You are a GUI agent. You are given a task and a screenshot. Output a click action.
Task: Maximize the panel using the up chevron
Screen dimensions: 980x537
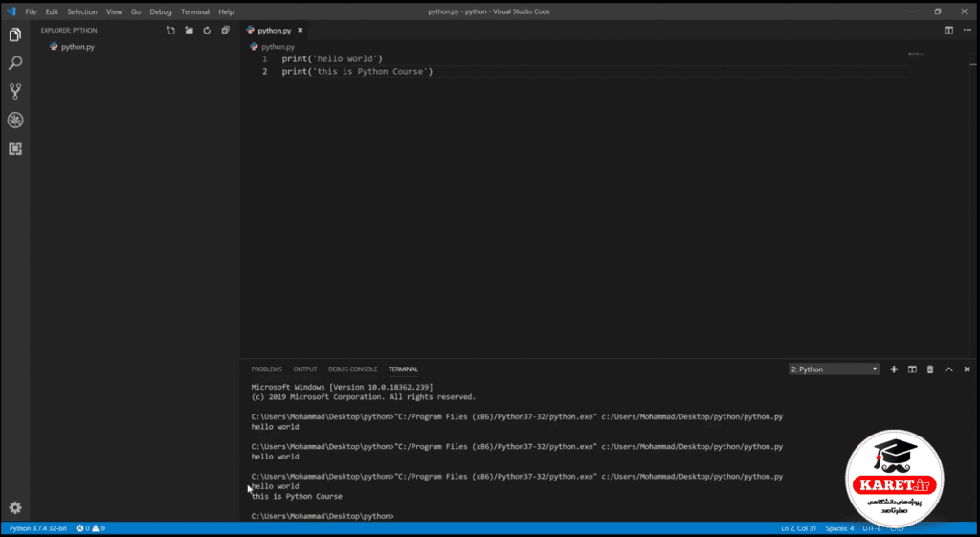(948, 369)
